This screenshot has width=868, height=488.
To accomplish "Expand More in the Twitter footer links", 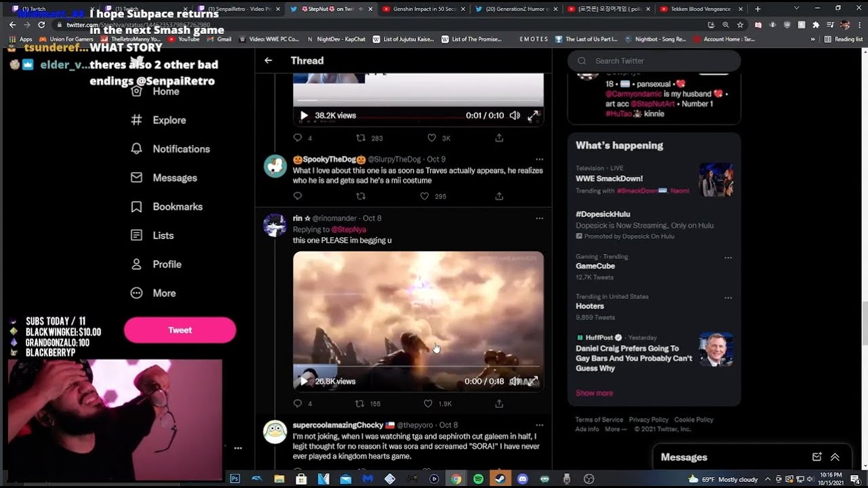I will click(615, 429).
